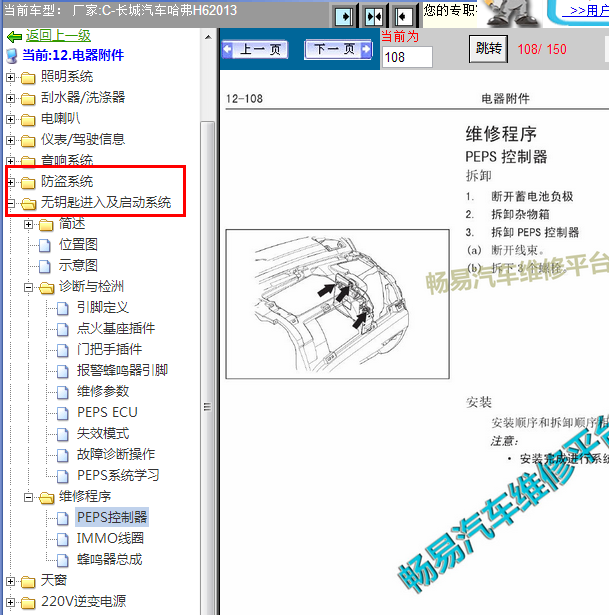
Task: Open the PEPS系统学习 page
Action: click(x=118, y=475)
